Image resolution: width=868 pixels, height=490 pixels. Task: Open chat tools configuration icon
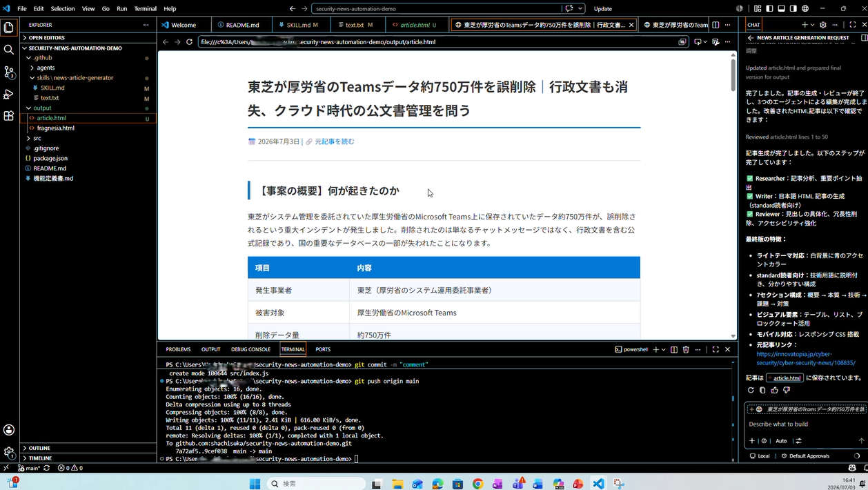798,441
